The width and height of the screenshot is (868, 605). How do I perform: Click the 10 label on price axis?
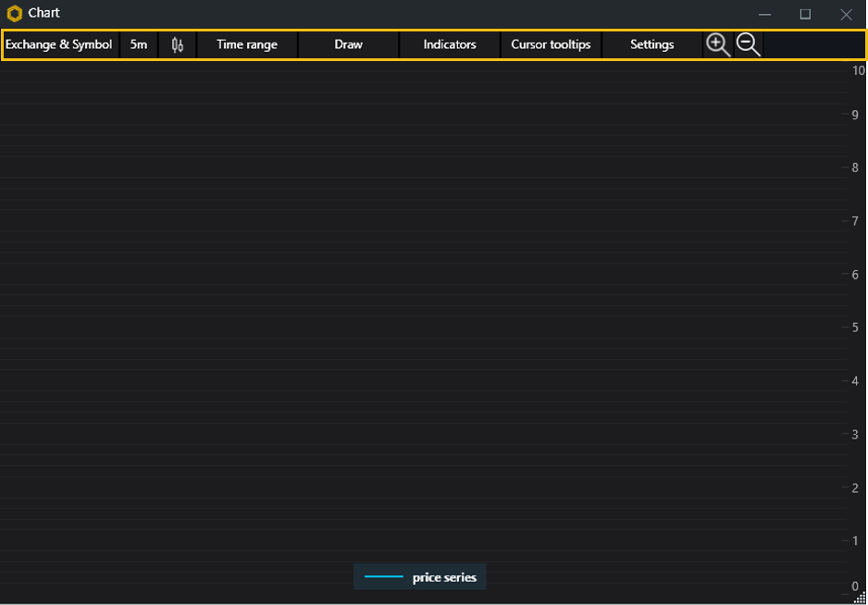[x=859, y=70]
